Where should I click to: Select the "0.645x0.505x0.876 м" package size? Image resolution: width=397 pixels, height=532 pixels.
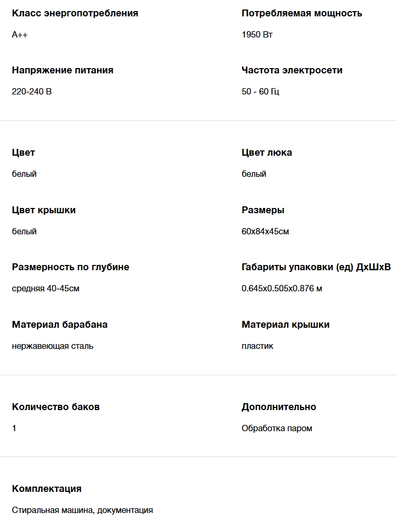click(282, 289)
